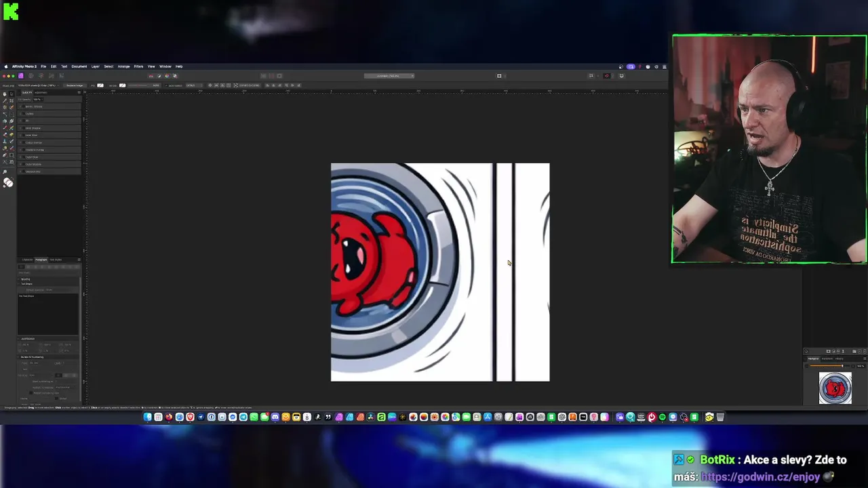Switch to Tone Mapping Persona icon
Screen dimensions: 868x488
(52, 76)
